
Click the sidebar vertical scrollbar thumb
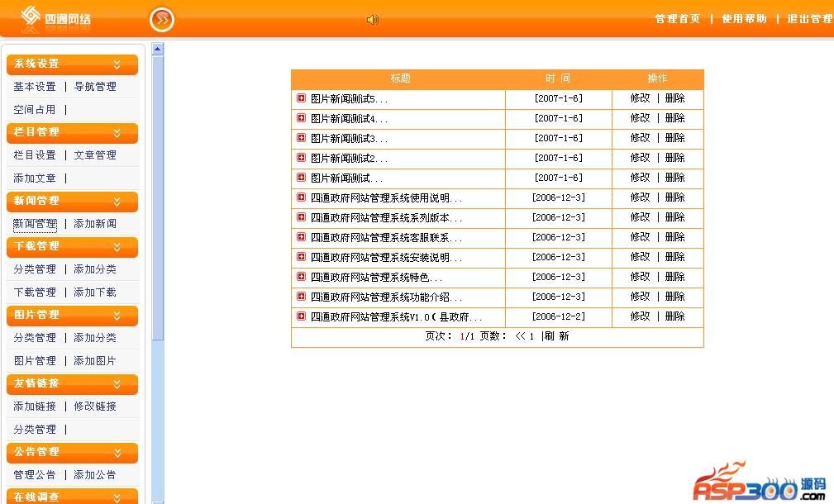(157, 197)
